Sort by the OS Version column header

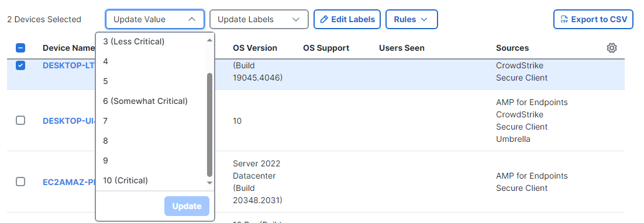[x=255, y=48]
